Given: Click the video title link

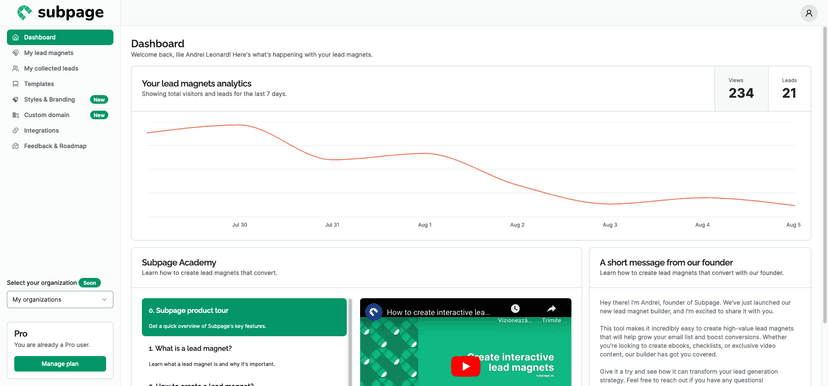Looking at the screenshot, I should (439, 312).
